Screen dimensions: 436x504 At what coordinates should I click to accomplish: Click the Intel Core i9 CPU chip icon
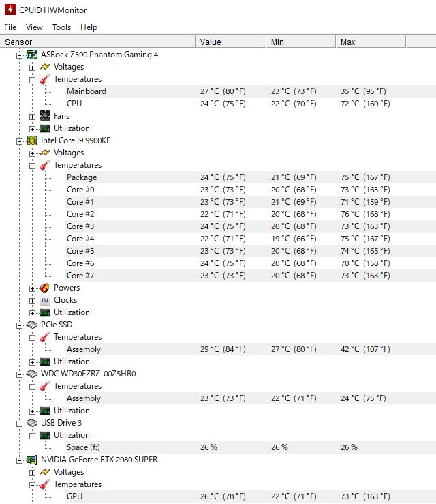32,140
